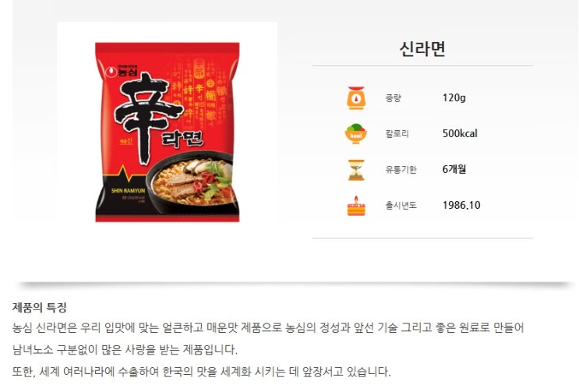Click the 6개월 shelf life value
Viewport: 579px width, 392px height.
454,169
